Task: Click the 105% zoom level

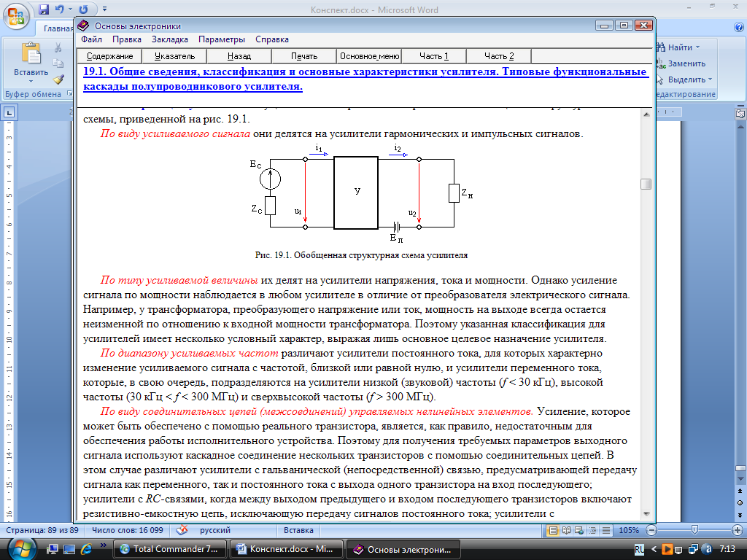Action: (628, 530)
